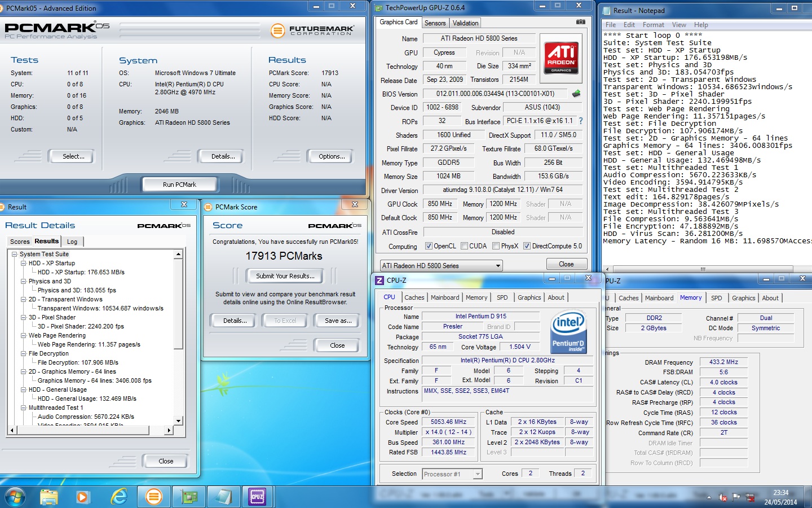812x508 pixels.
Task: Click the Intel Pentium D logo in CPU-Z
Action: coord(568,332)
